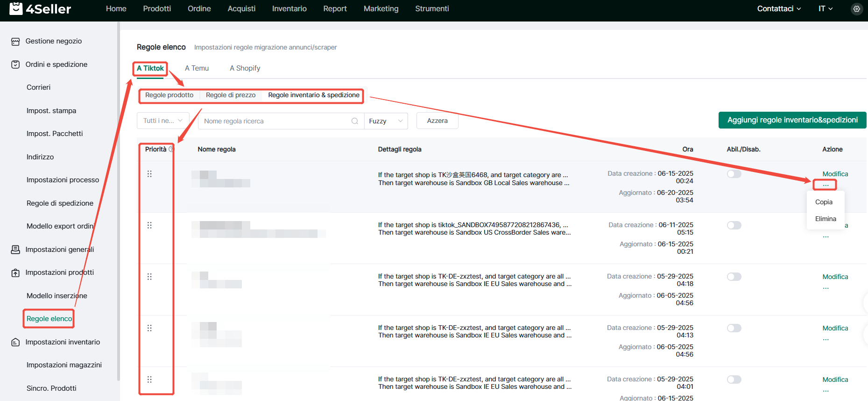Toggle the rule created 05-29-2025 04:13

click(x=734, y=328)
